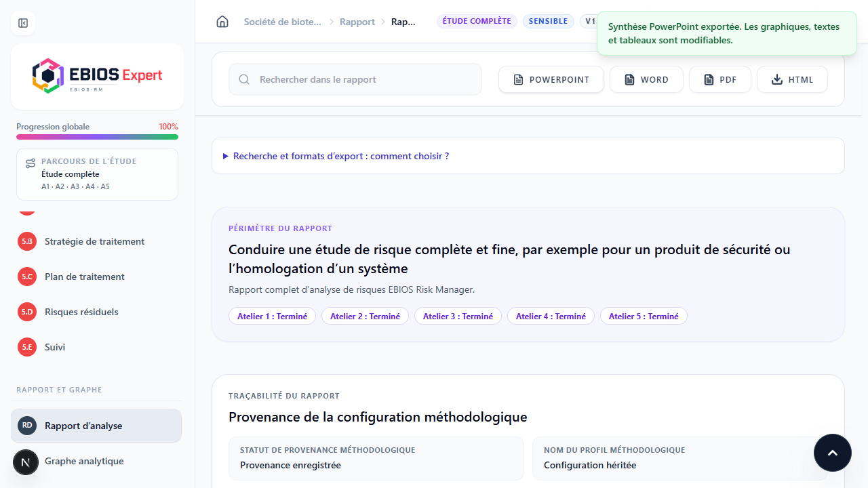Click the 'Synthèse PowerPoint exportée' notification
The height and width of the screenshot is (488, 868).
[727, 33]
